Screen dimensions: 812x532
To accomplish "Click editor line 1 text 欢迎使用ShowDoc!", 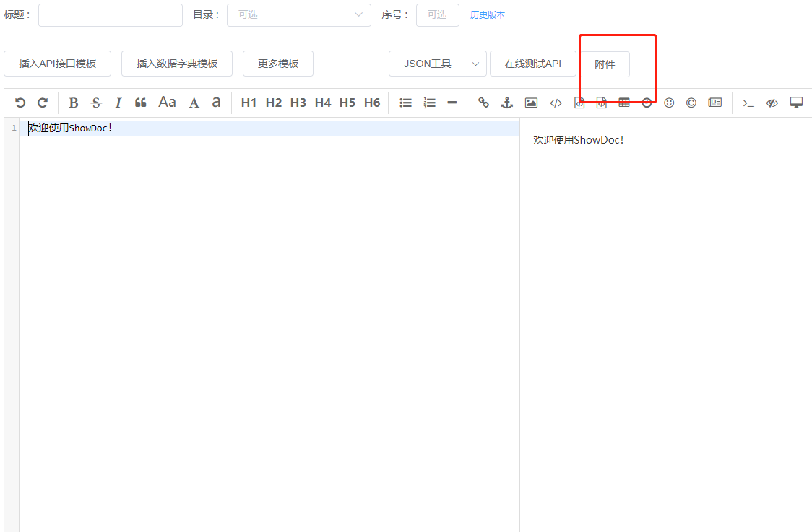I will 70,128.
